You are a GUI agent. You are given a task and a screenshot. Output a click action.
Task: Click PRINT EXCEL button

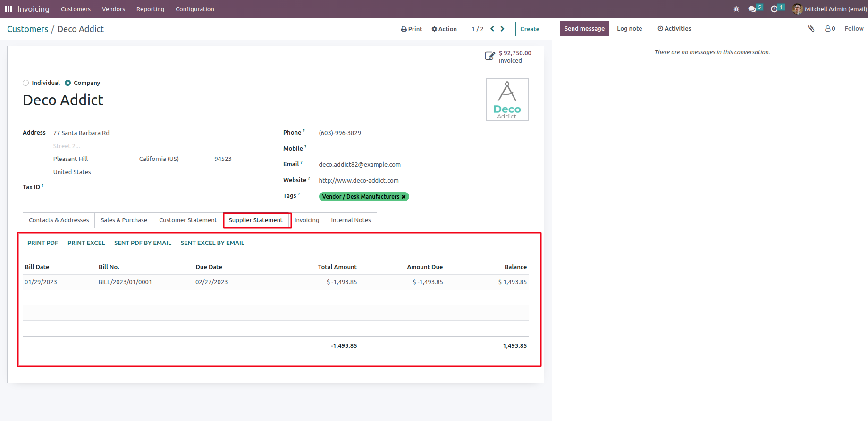[x=86, y=243]
